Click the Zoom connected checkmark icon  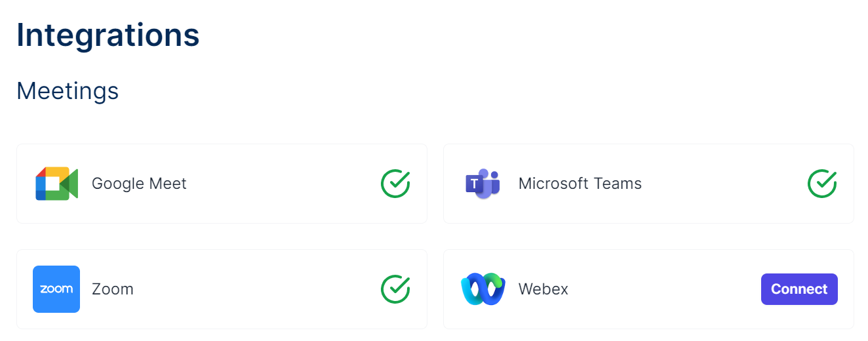pos(395,289)
